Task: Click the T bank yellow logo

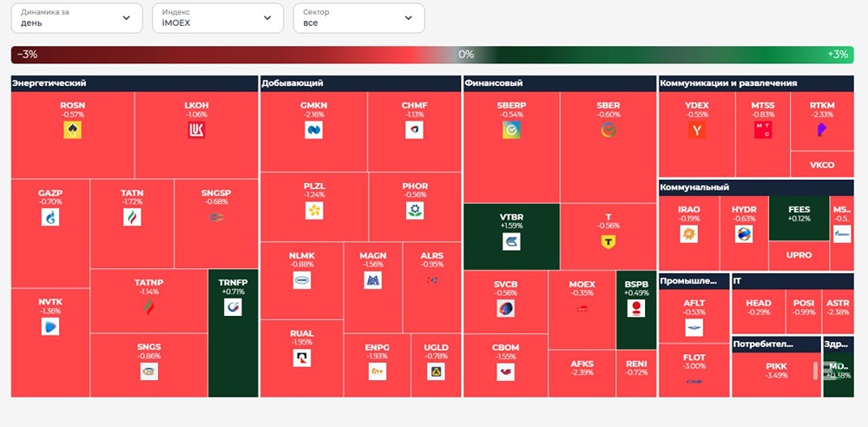Action: pyautogui.click(x=608, y=241)
